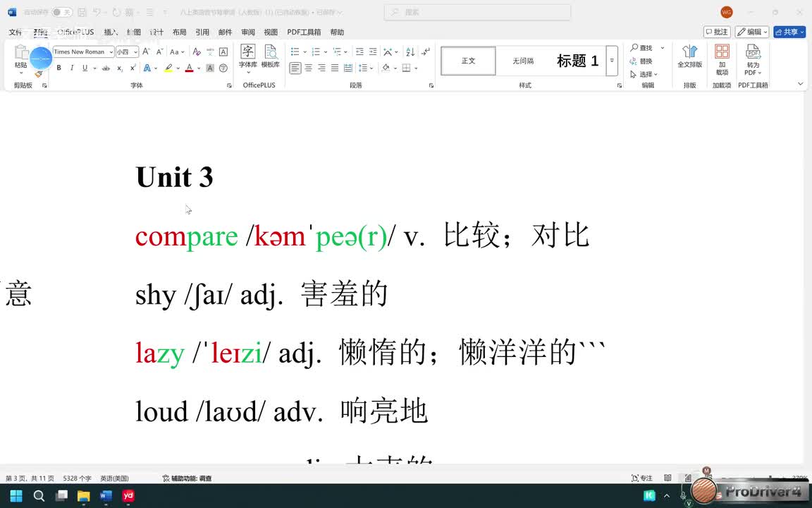Toggle the AutoSave switch in title bar
The height and width of the screenshot is (508, 812).
pos(61,12)
